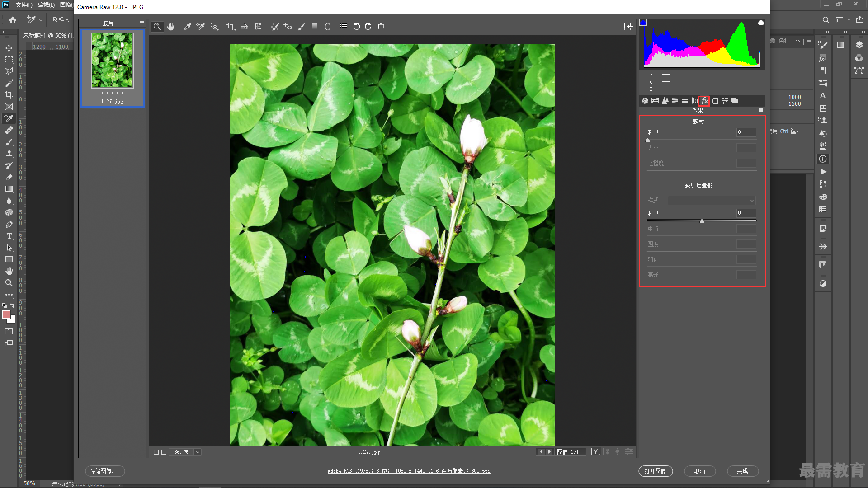
Task: Zoom in with the plus button
Action: [164, 452]
